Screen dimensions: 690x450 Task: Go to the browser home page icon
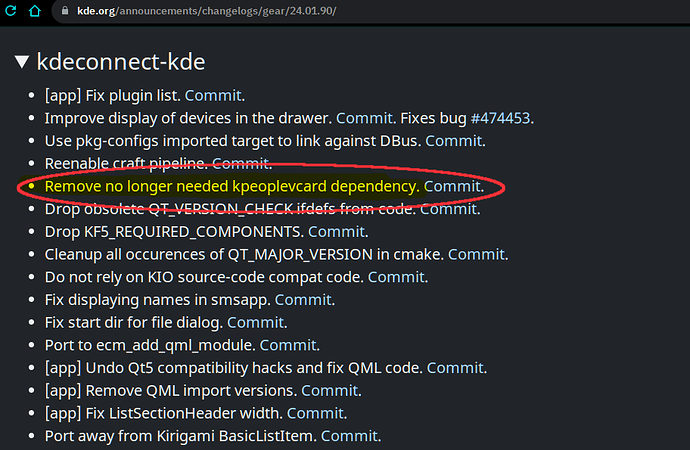34,11
